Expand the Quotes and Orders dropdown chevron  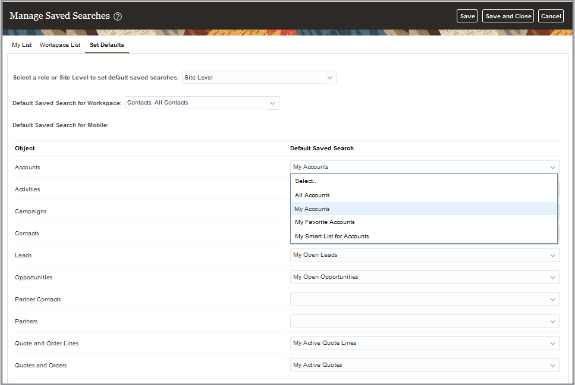tap(552, 365)
